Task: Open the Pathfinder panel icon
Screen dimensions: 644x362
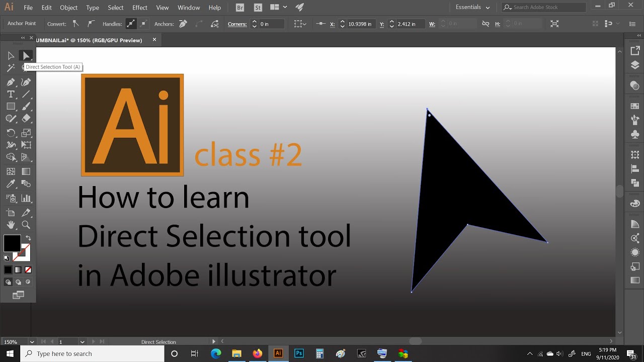Action: point(635,183)
